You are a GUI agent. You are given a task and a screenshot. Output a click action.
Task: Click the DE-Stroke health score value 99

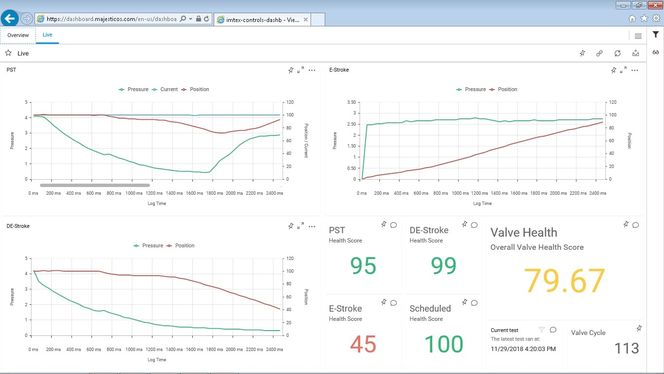coord(444,266)
